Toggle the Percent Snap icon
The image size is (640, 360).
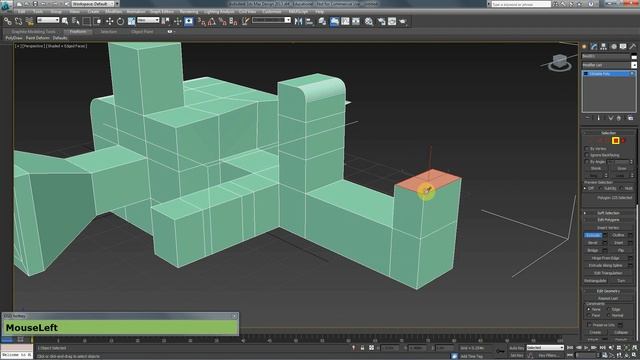click(x=222, y=21)
